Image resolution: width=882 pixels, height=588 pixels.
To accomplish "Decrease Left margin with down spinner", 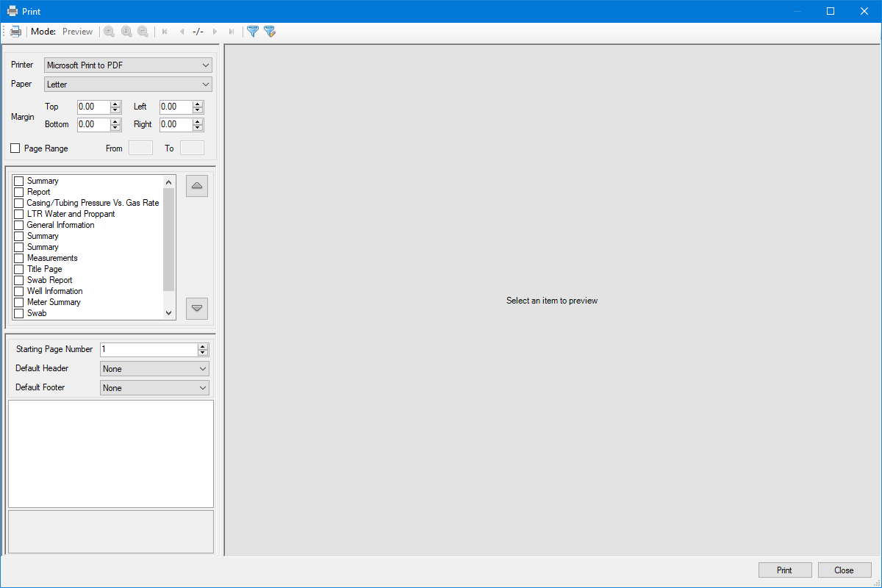I will pos(197,110).
